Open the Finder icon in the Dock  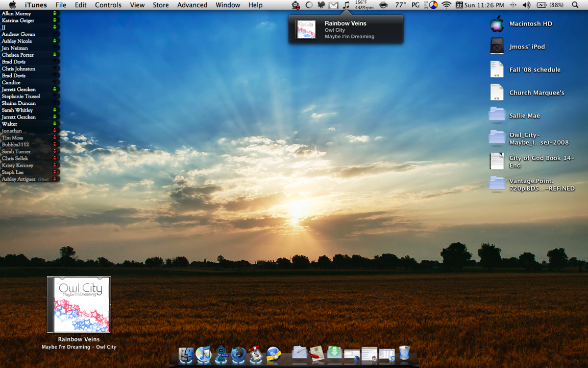point(186,355)
